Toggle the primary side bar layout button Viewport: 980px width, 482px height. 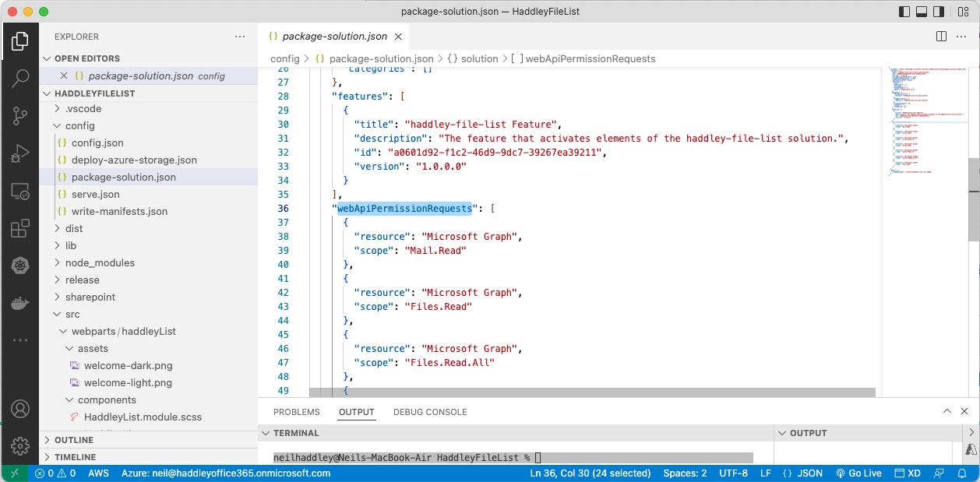[x=904, y=12]
